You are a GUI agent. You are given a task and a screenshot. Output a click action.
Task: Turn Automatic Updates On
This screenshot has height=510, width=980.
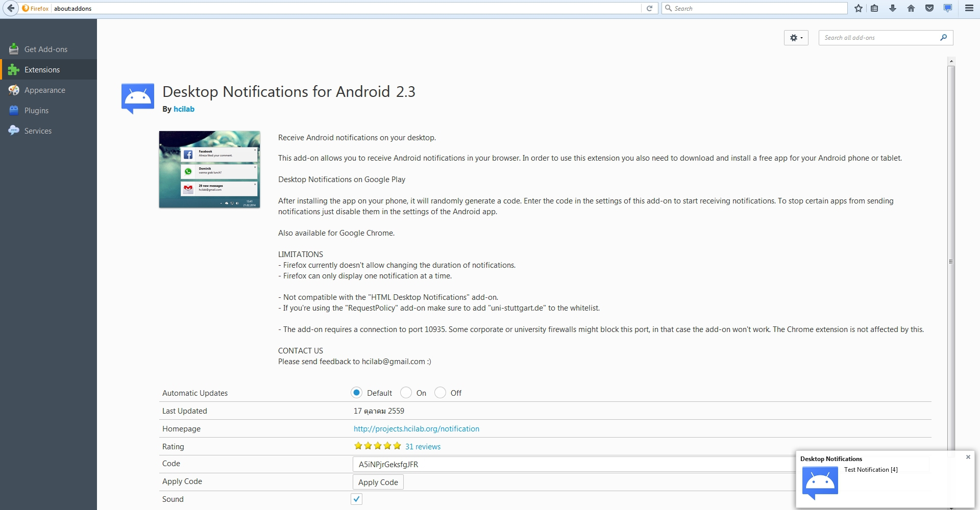point(406,393)
